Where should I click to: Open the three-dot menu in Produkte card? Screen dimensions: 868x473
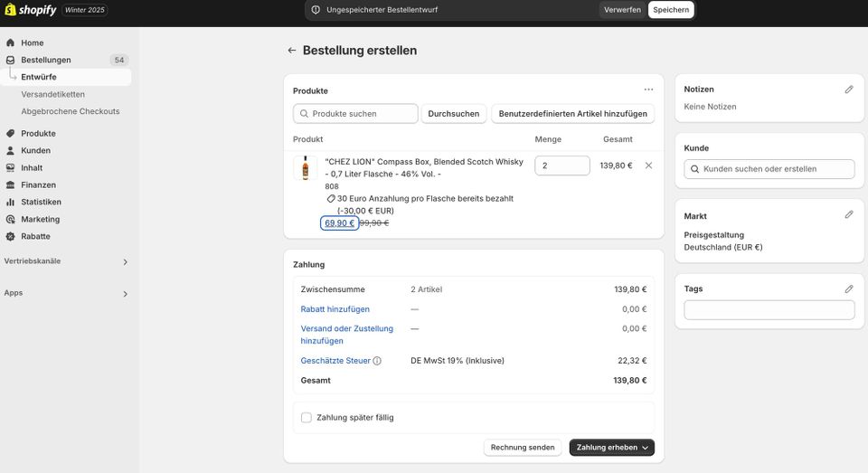(648, 90)
